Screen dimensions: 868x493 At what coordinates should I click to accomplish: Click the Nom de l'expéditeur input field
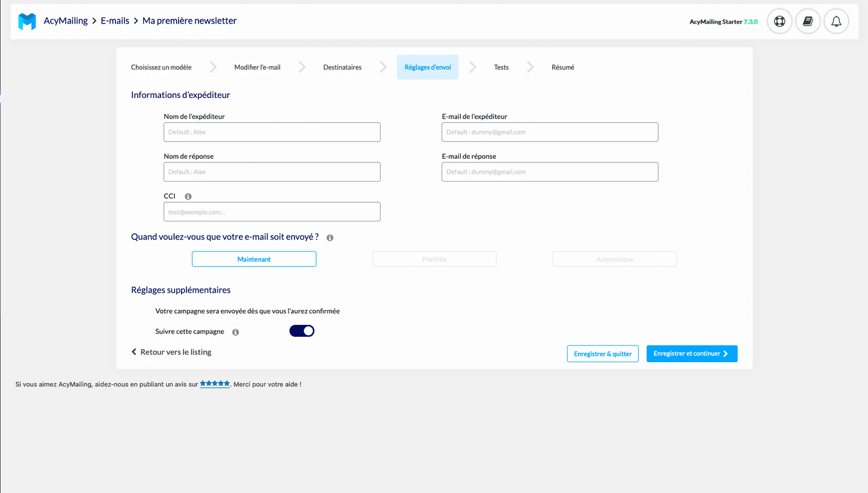(x=272, y=131)
